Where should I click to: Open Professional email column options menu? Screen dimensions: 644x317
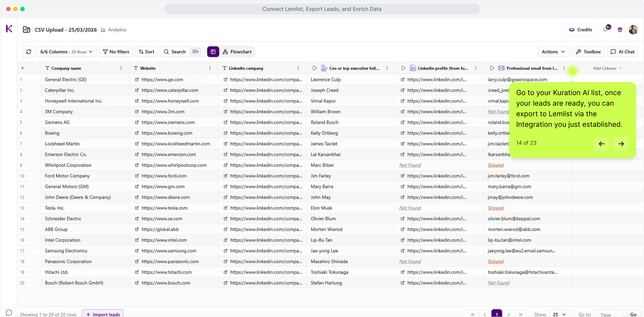pos(564,68)
